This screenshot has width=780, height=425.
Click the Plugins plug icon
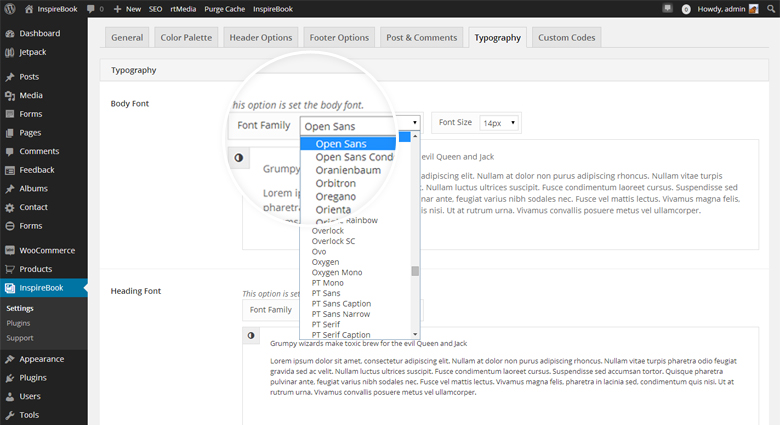click(x=9, y=378)
